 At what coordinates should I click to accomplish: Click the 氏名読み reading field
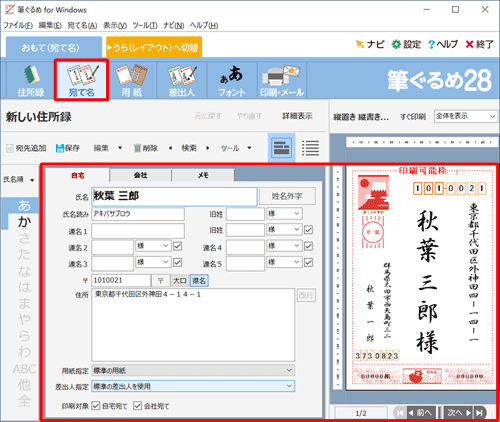pos(138,214)
